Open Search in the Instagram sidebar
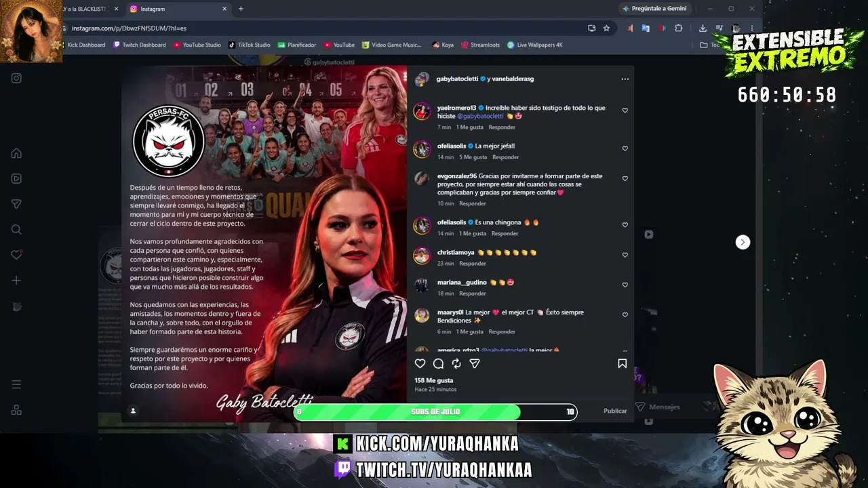This screenshot has height=488, width=868. point(16,230)
